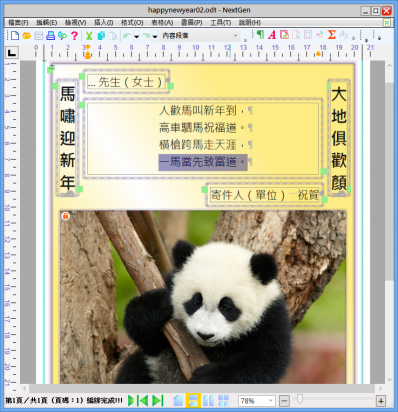Click the red letter A font icon
Image resolution: width=398 pixels, height=412 pixels.
click(x=272, y=35)
